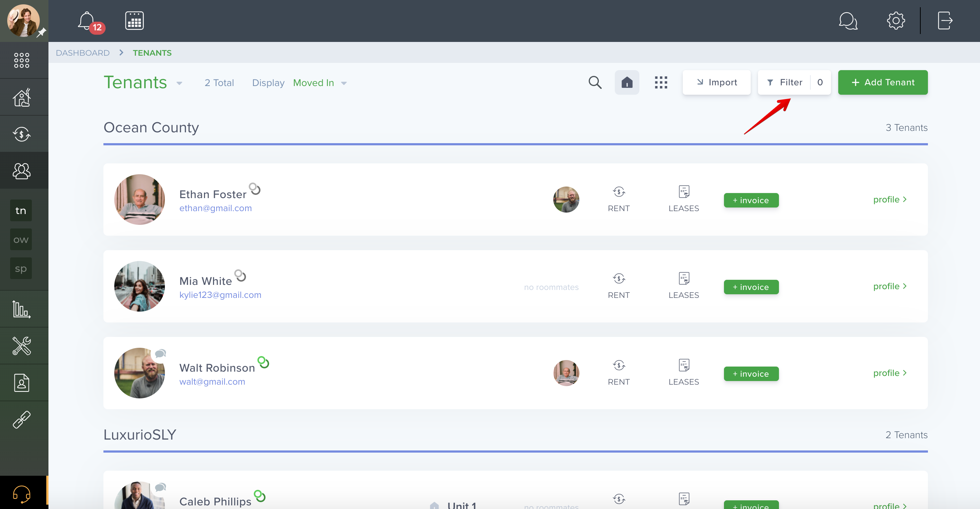The height and width of the screenshot is (509, 980).
Task: Add invoice for Ethan Foster
Action: (x=751, y=200)
